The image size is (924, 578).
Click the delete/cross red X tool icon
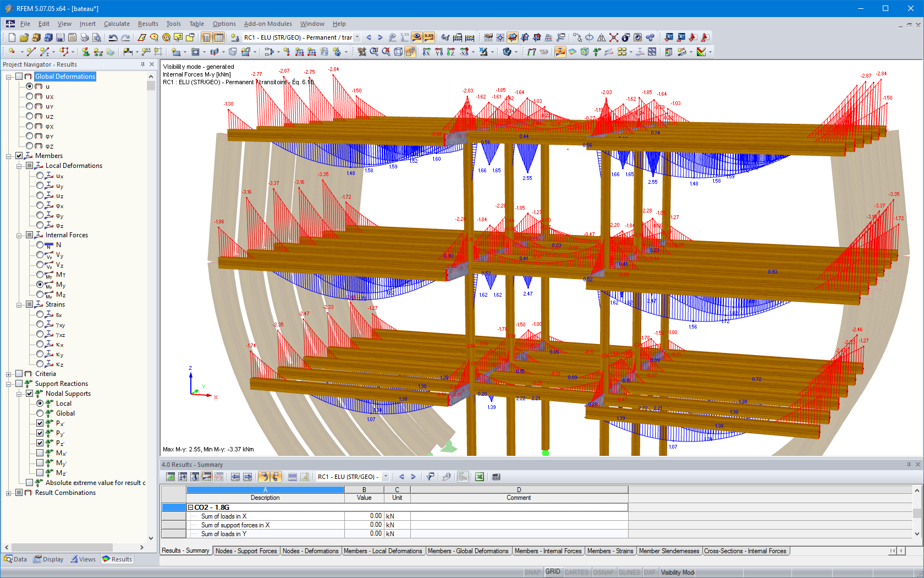click(x=614, y=37)
